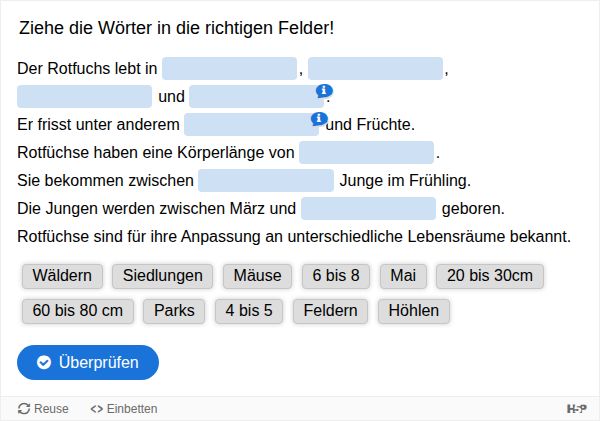Click the first drop zone after 'lebt in'
This screenshot has width=600, height=421.
(x=230, y=69)
